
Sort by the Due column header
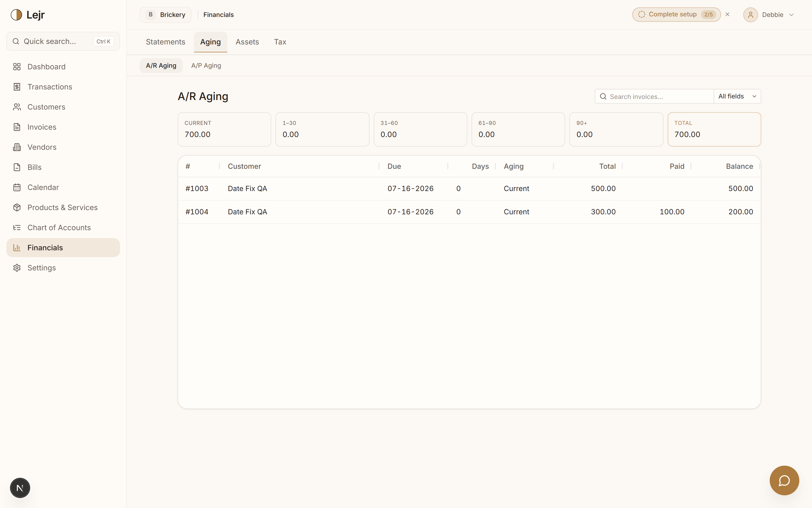tap(394, 166)
